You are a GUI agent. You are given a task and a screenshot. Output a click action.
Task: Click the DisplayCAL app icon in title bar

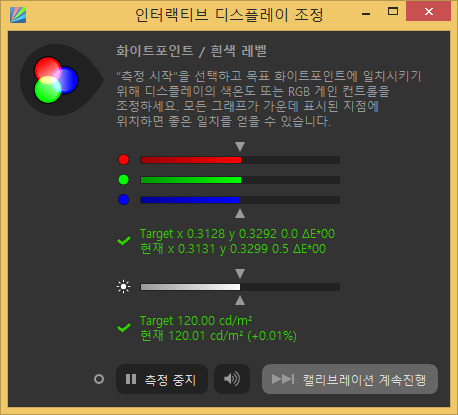pyautogui.click(x=18, y=15)
